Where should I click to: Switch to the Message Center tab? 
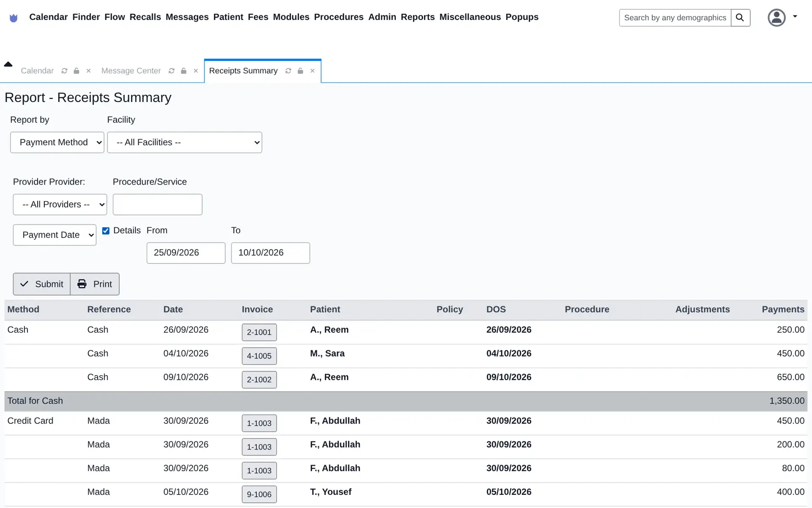tap(131, 71)
